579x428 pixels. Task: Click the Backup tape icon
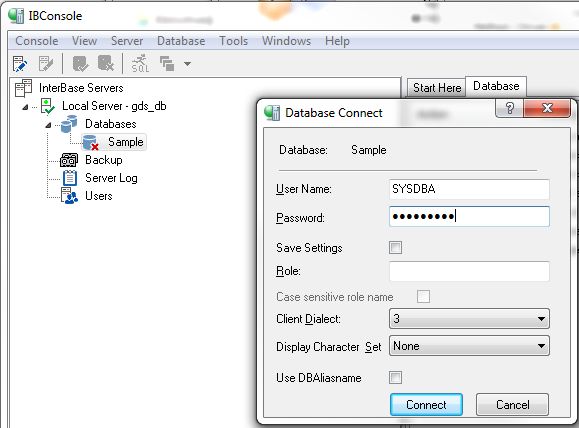coord(69,160)
